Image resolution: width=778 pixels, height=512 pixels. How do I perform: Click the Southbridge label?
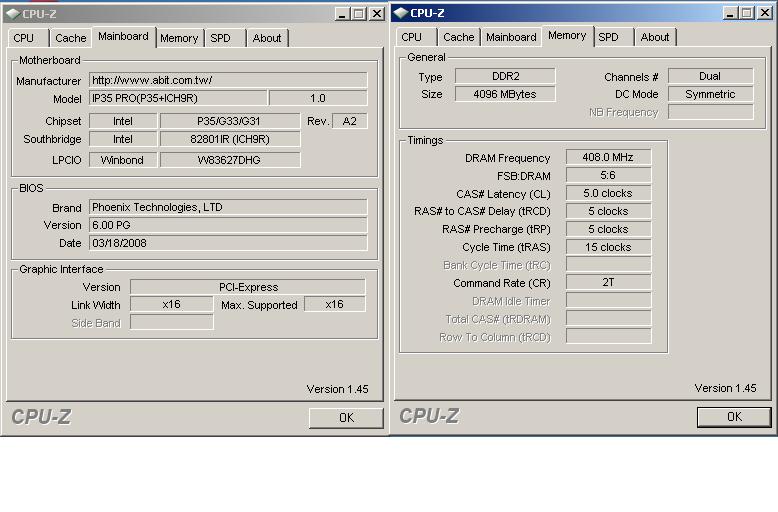[52, 139]
